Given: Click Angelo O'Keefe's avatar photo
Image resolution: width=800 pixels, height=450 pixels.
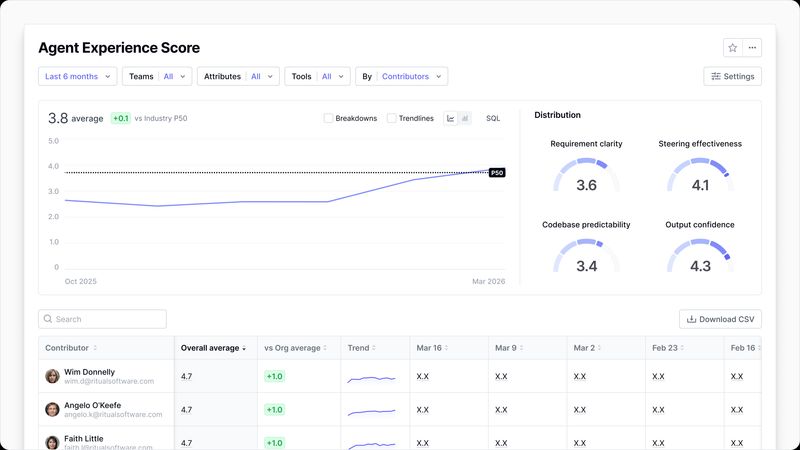Looking at the screenshot, I should tap(52, 410).
